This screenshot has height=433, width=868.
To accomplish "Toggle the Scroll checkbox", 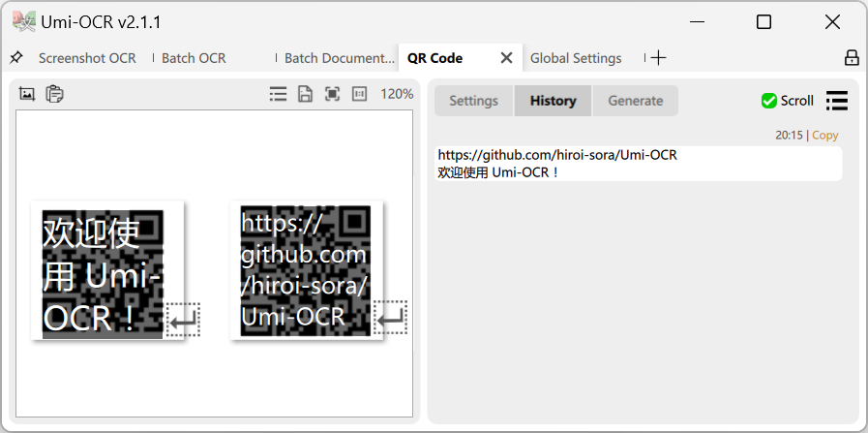I will [768, 101].
